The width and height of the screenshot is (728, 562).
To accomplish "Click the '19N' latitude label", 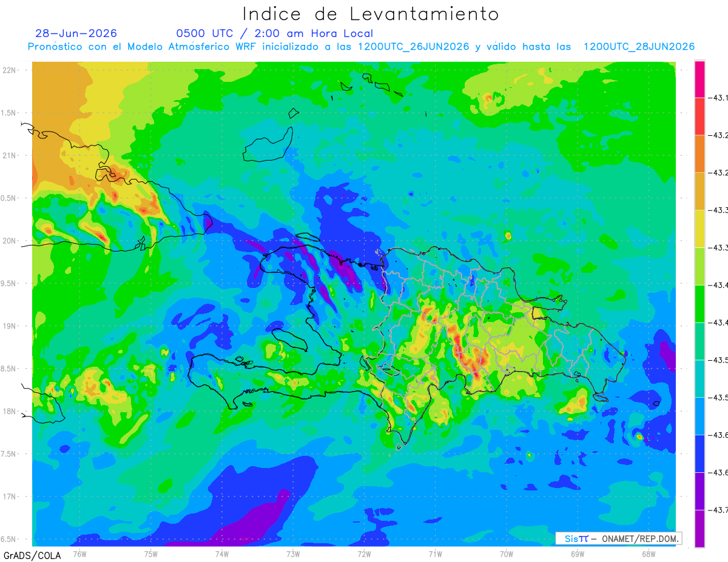I will pyautogui.click(x=10, y=326).
